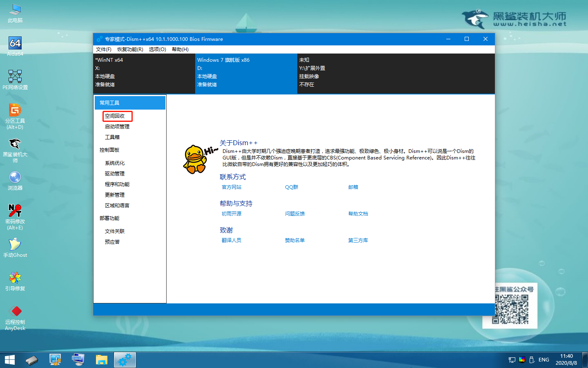Open the 帮助(H) menu
Image resolution: width=588 pixels, height=368 pixels.
pos(180,49)
